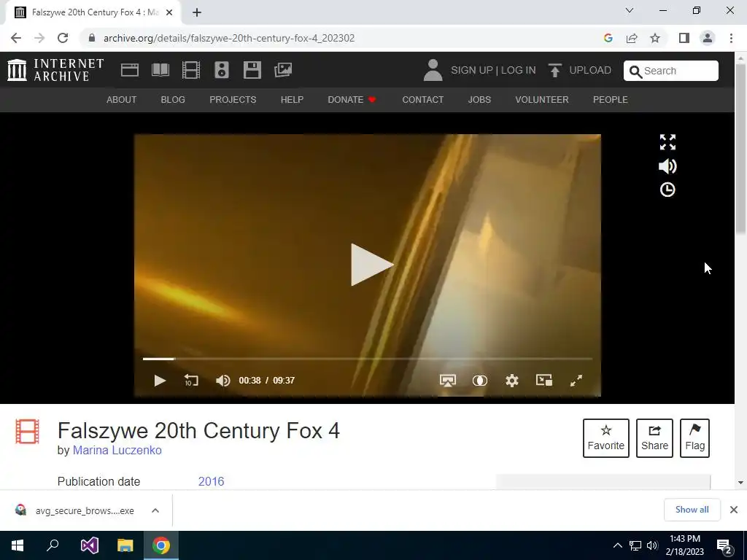This screenshot has height=560, width=747.
Task: Click the SIGN UP link
Action: [472, 70]
